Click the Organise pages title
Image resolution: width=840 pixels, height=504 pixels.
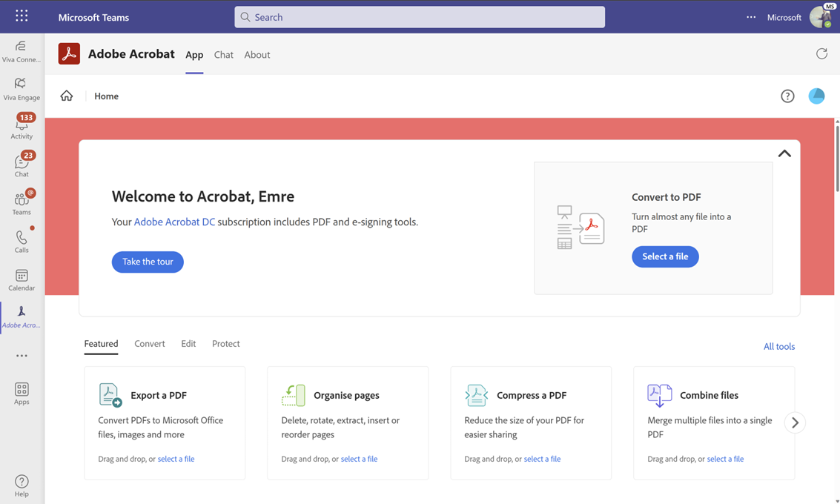click(x=347, y=395)
